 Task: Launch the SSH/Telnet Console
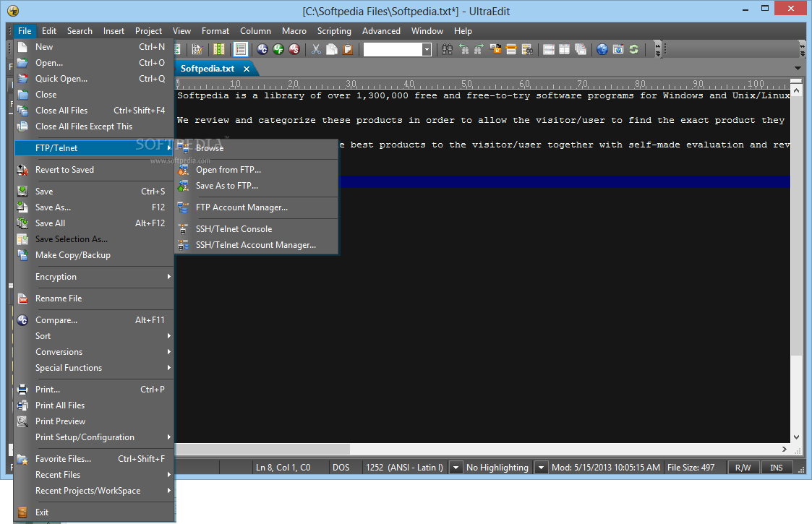257,229
